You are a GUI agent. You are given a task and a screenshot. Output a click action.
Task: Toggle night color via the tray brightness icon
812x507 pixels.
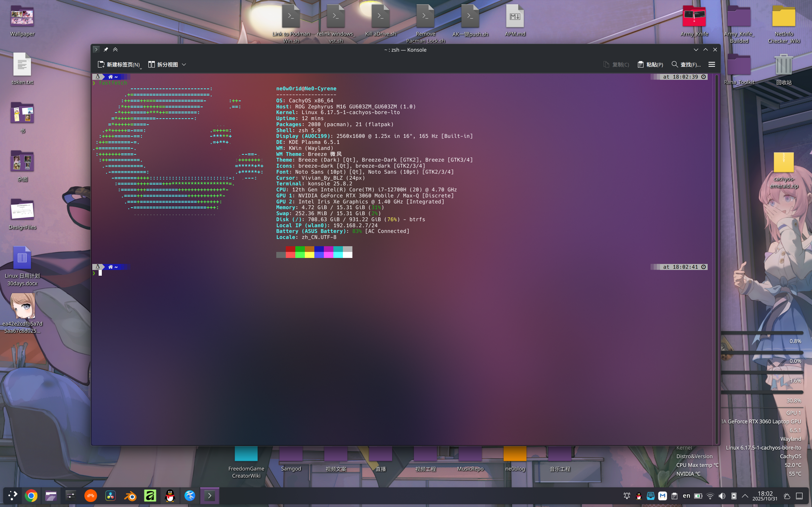click(787, 496)
